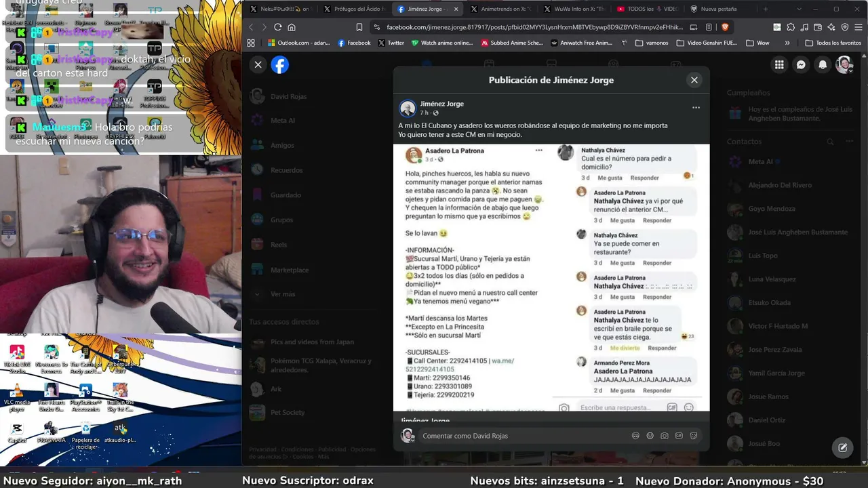Screen dimensions: 868x488
Task: Click the post's shared screenshot image
Action: coord(551,277)
